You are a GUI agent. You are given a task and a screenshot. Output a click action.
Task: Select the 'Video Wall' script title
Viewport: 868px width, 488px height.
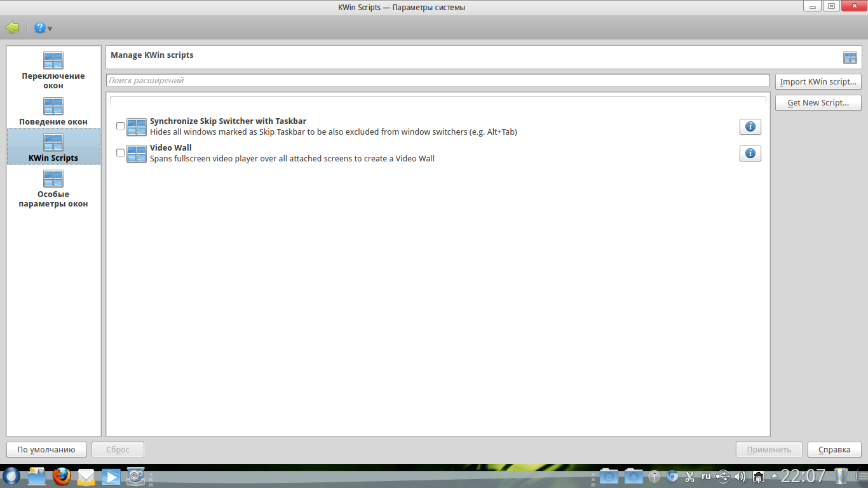coord(171,148)
